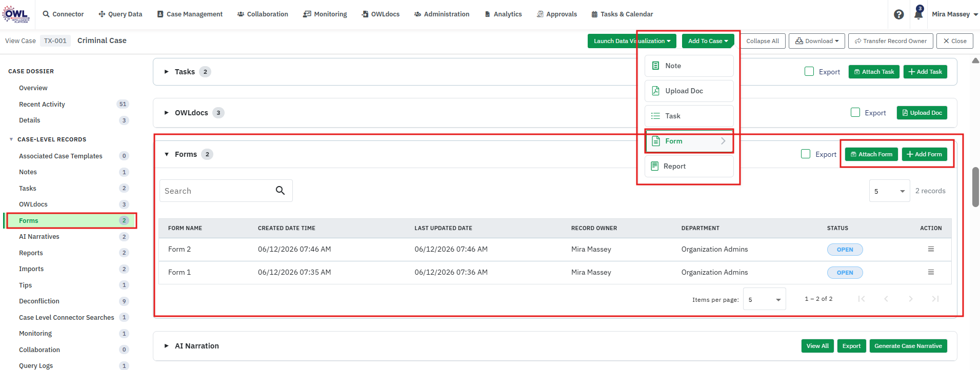Viewport: 980px width, 370px height.
Task: Open the Administration menu
Action: click(x=442, y=14)
